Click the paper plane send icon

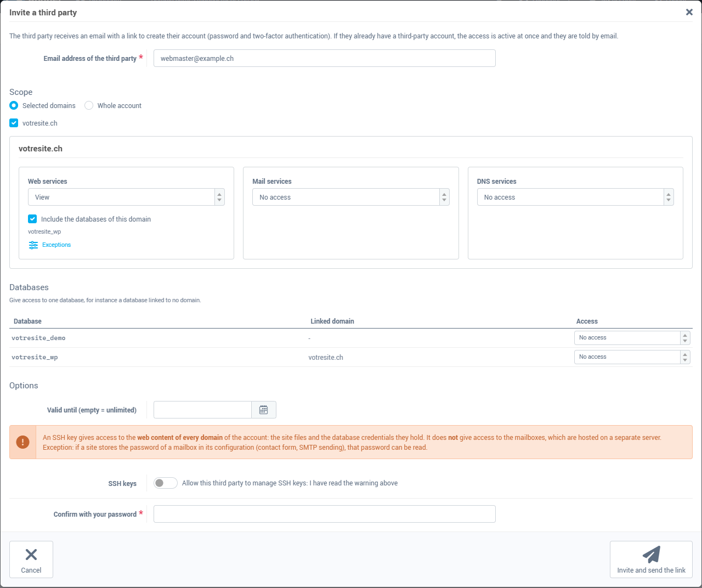(x=652, y=555)
